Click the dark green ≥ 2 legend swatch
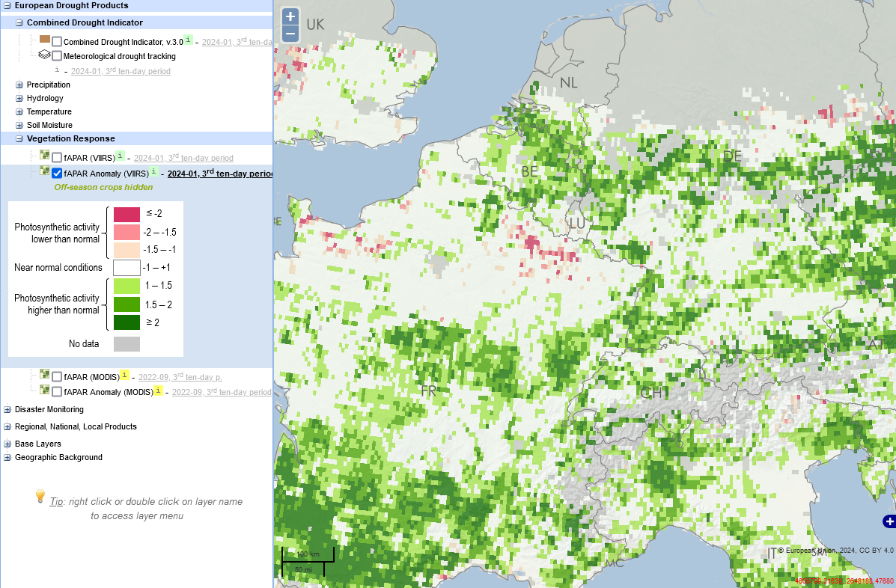The width and height of the screenshot is (896, 588). (127, 322)
